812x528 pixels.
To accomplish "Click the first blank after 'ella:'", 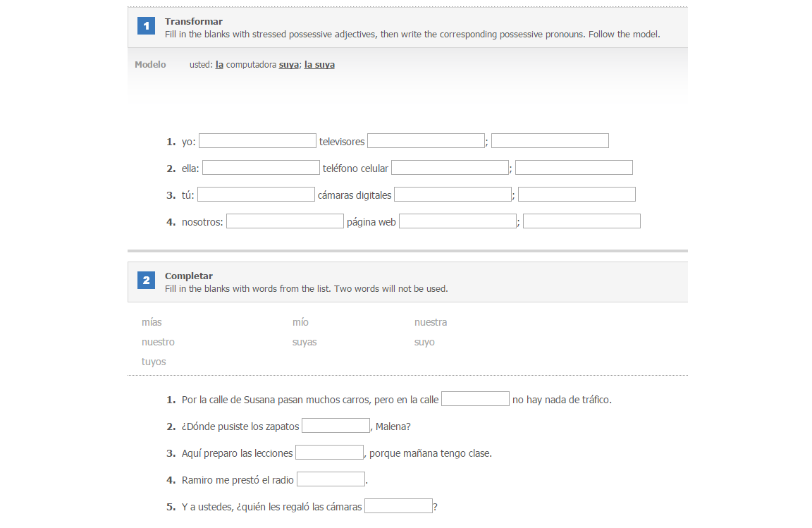I will 261,168.
